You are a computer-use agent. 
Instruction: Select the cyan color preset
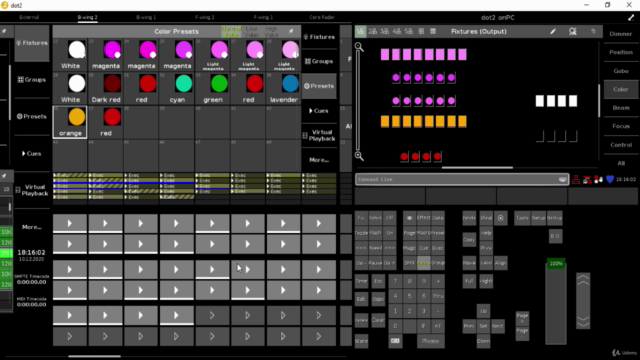point(177,88)
